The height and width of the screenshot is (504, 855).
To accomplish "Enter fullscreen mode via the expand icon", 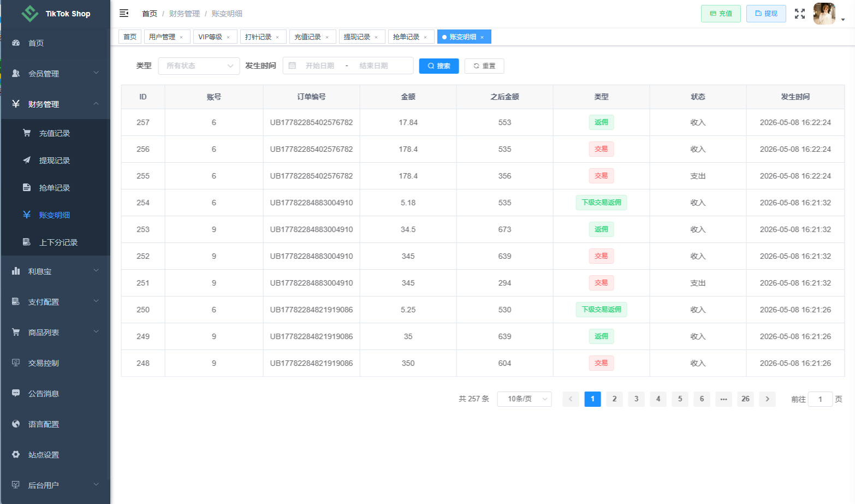I will [800, 14].
